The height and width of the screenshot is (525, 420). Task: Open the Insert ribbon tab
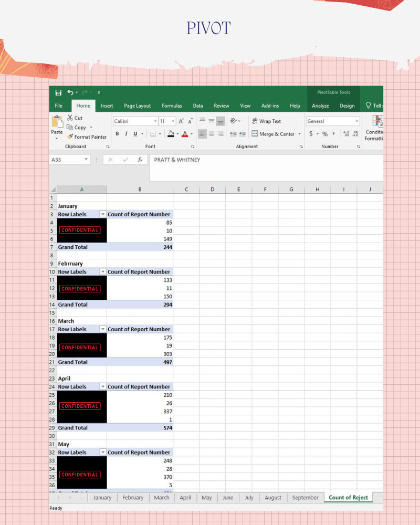coord(107,106)
